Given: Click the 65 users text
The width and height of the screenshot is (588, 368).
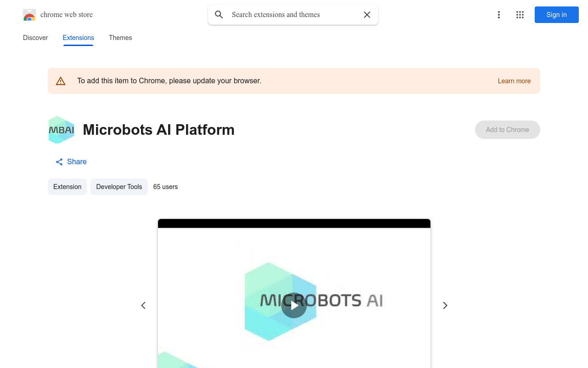Looking at the screenshot, I should pyautogui.click(x=165, y=187).
